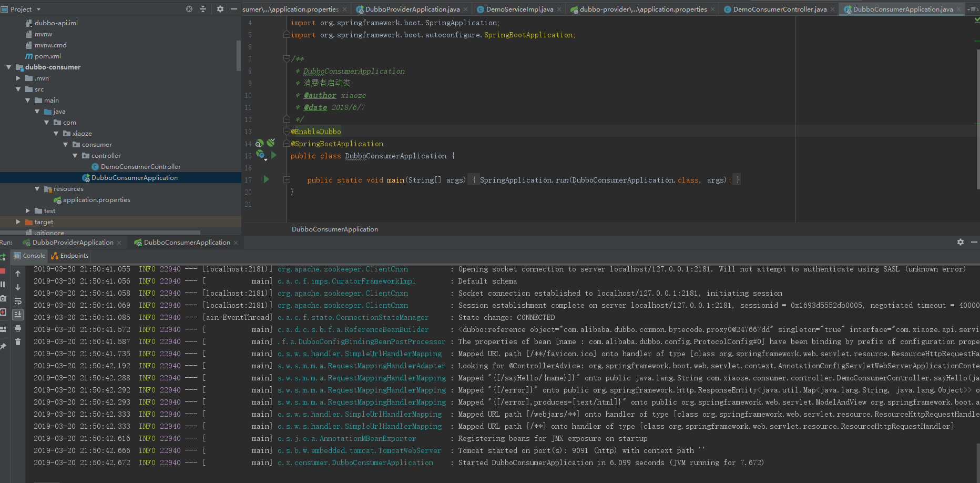This screenshot has width=980, height=483.
Task: Clear console with the trash icon
Action: pos(18,342)
